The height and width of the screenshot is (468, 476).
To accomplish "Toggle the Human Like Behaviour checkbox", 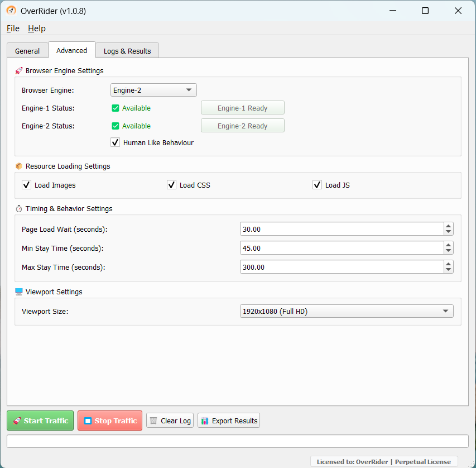I will (116, 142).
